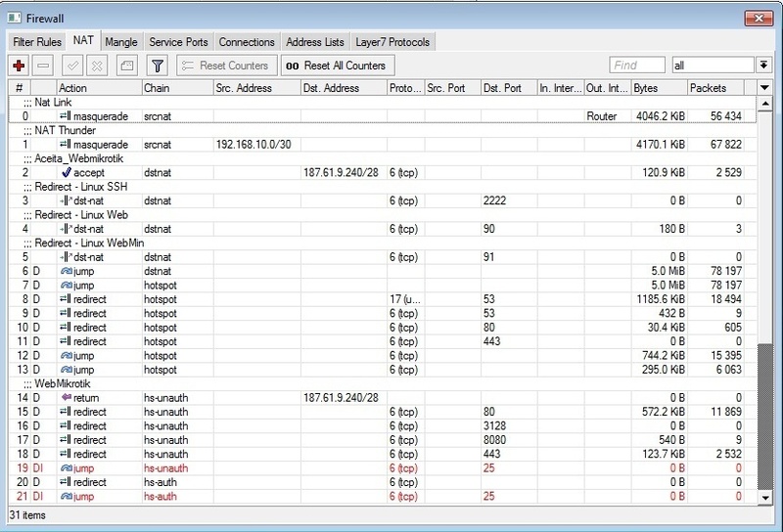The image size is (783, 532).
Task: Select red jump icon in rule 21
Action: coord(66,496)
